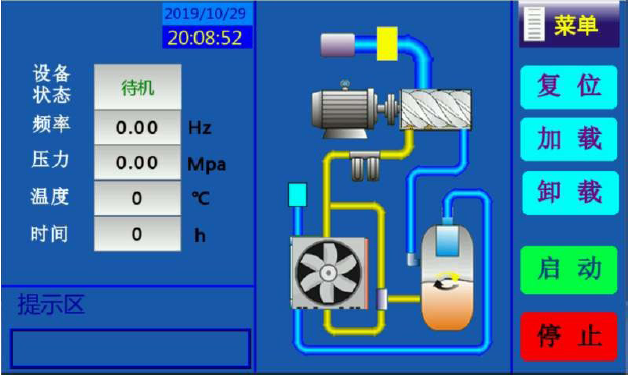Click the yellow intake valve block

pos(387,44)
